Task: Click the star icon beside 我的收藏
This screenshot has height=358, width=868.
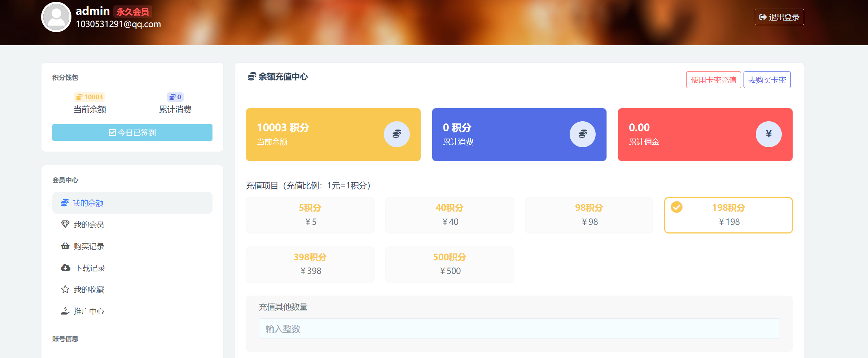Action: tap(65, 289)
